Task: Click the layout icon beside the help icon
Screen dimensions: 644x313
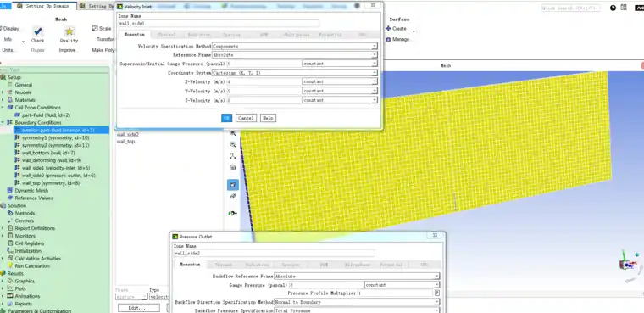Action: (x=624, y=8)
